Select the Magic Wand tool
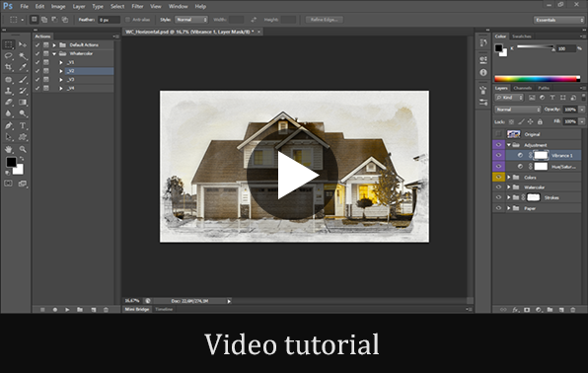588x373 pixels. [x=23, y=56]
